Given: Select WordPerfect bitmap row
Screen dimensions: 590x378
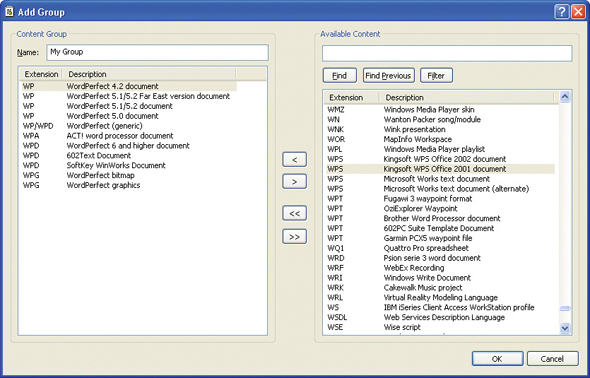Looking at the screenshot, I should pyautogui.click(x=128, y=175).
